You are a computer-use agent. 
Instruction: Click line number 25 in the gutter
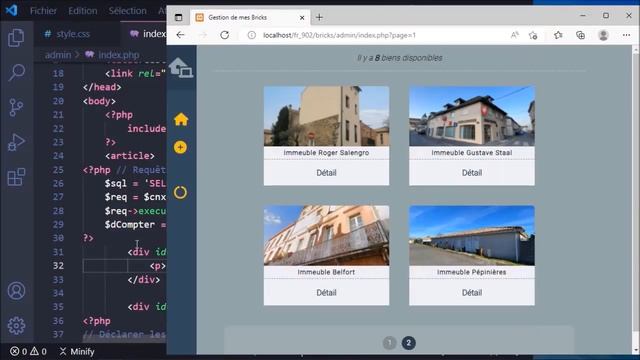point(58,170)
